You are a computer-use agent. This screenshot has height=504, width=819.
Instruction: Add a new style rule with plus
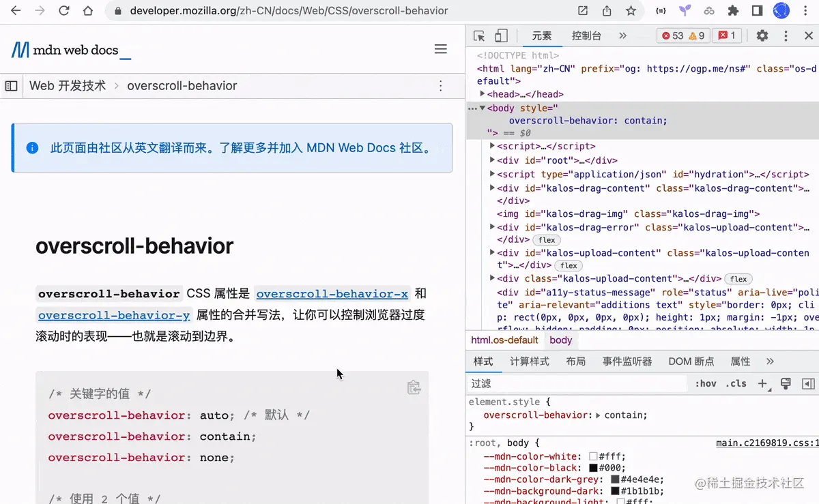click(763, 383)
